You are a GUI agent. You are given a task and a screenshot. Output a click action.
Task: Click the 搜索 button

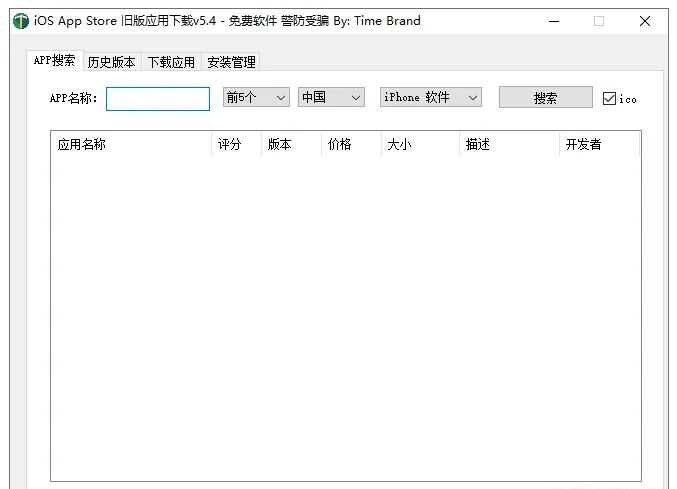[x=546, y=98]
